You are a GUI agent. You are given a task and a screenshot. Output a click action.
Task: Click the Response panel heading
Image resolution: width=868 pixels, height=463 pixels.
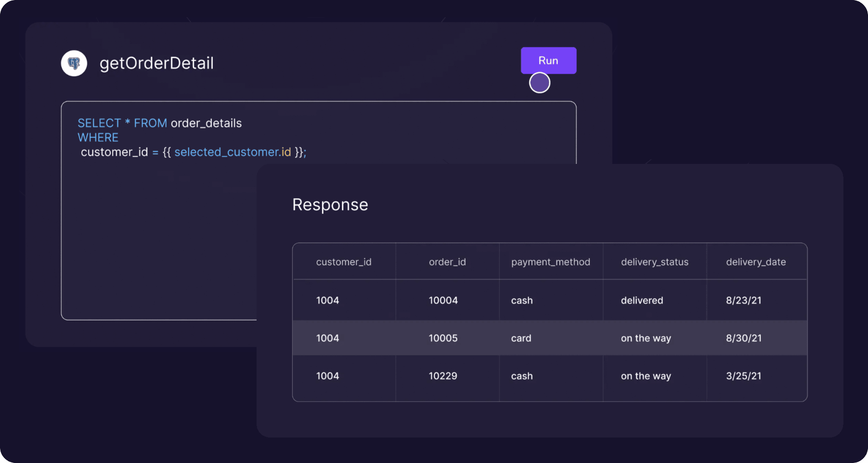[x=330, y=205]
